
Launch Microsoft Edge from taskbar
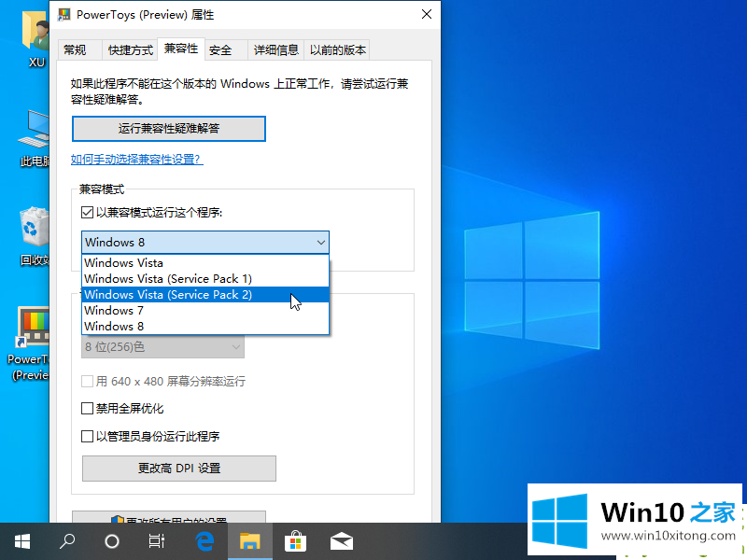tap(204, 541)
